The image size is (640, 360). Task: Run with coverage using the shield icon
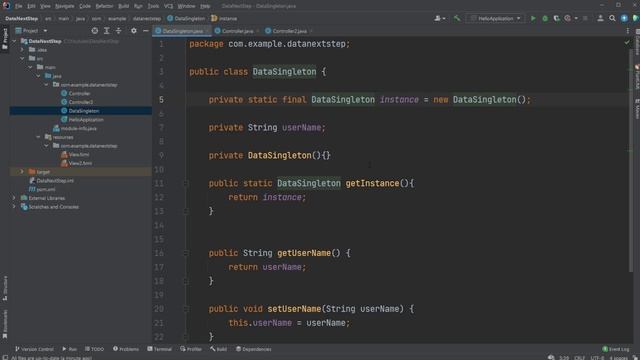point(556,18)
